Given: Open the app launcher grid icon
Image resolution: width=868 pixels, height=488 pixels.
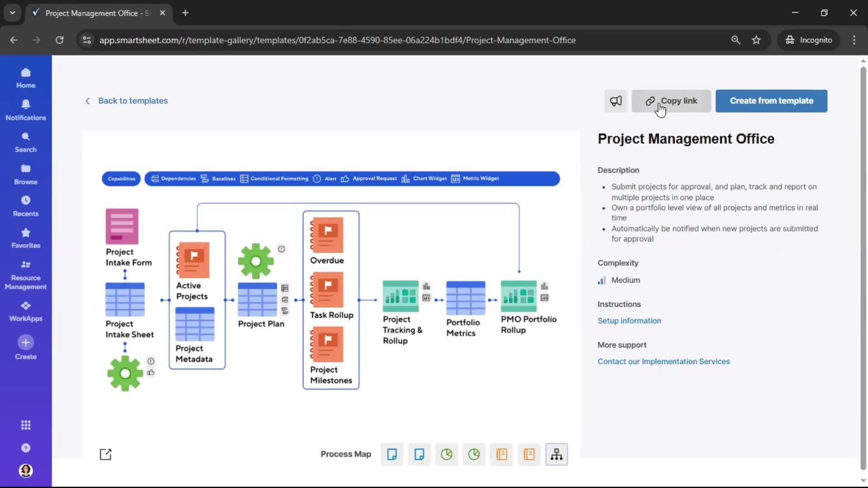Looking at the screenshot, I should click(x=26, y=425).
